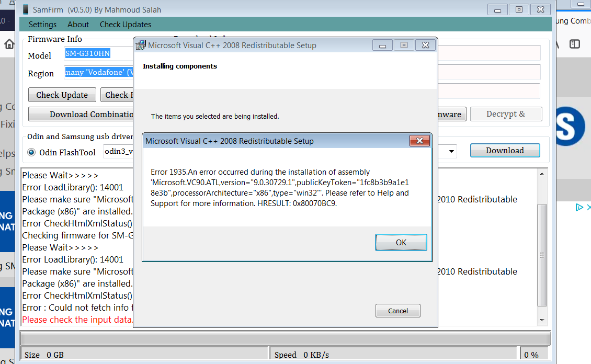
Task: Click the log scrollbar up arrow
Action: tap(542, 174)
